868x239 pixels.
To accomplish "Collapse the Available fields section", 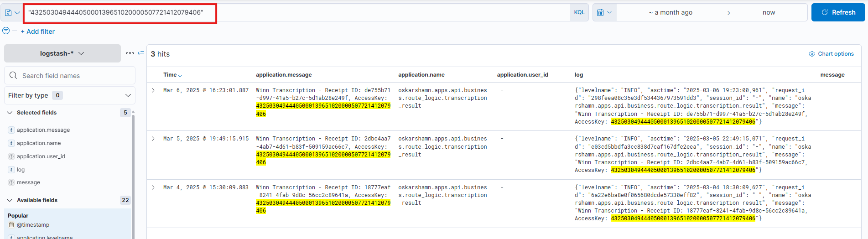I will pos(10,200).
